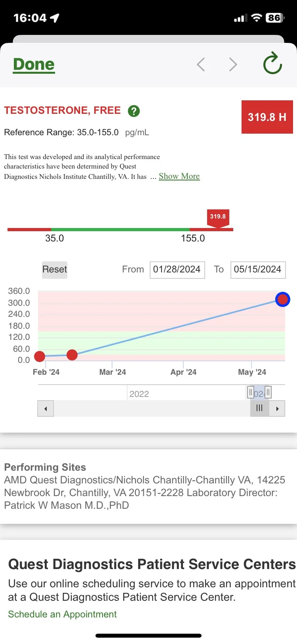
Task: Open the Schedule an Appointment link
Action: point(62,614)
